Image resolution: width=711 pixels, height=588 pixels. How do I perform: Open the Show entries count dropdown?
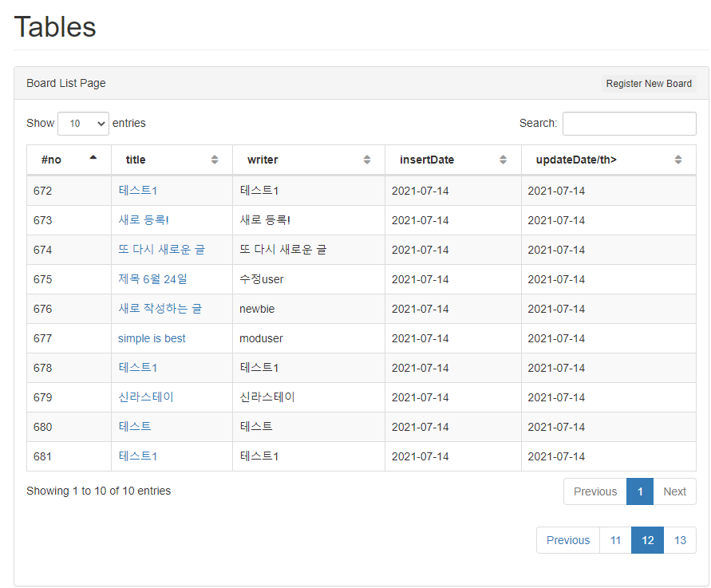point(83,124)
